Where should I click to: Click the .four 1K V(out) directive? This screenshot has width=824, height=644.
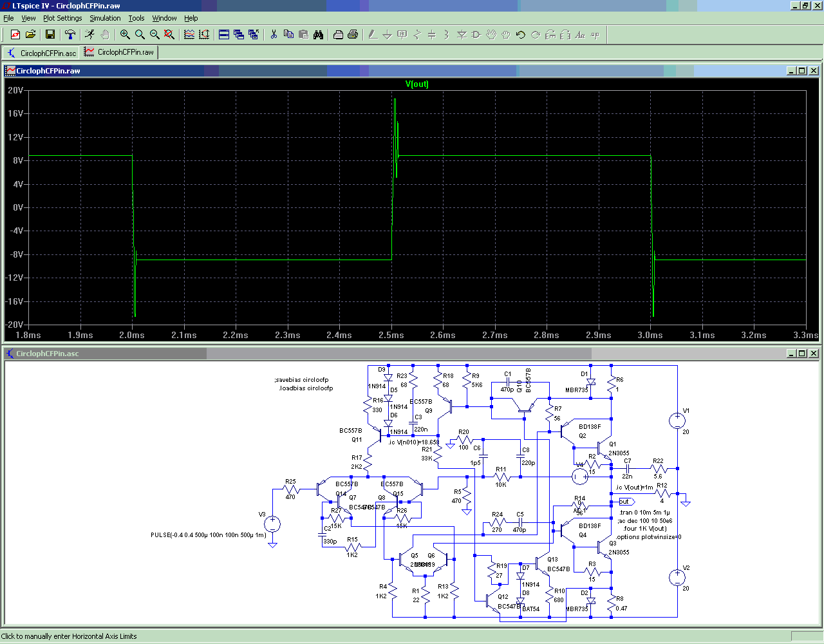644,529
